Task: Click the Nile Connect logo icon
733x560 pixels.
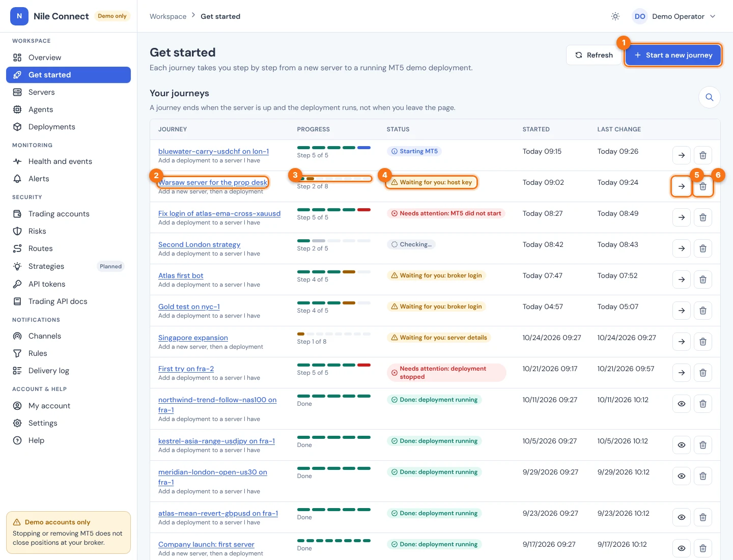Action: point(19,16)
